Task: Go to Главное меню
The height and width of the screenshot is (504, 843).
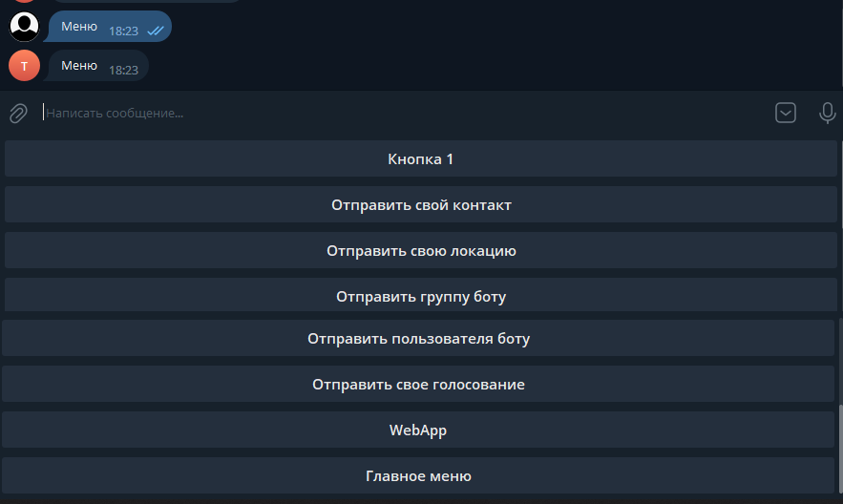Action: (418, 475)
